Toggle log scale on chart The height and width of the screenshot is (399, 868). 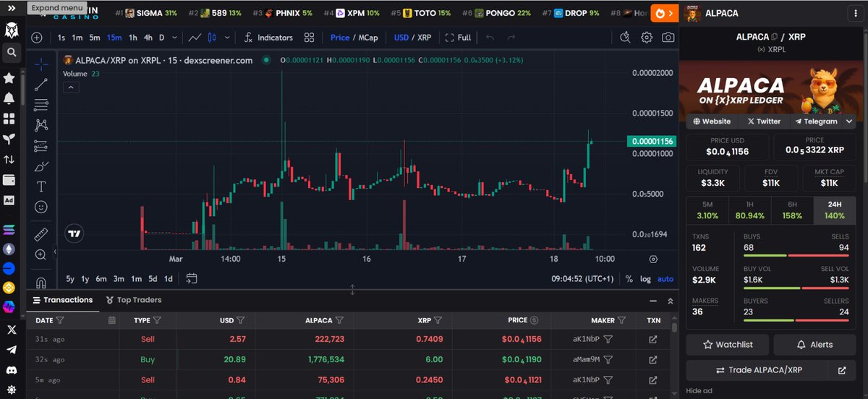click(645, 279)
